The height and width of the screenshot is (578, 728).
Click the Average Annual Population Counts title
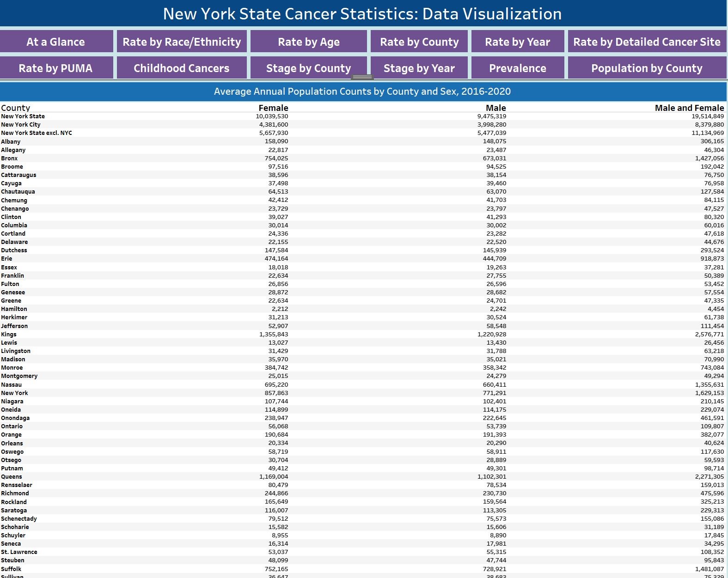click(x=362, y=91)
